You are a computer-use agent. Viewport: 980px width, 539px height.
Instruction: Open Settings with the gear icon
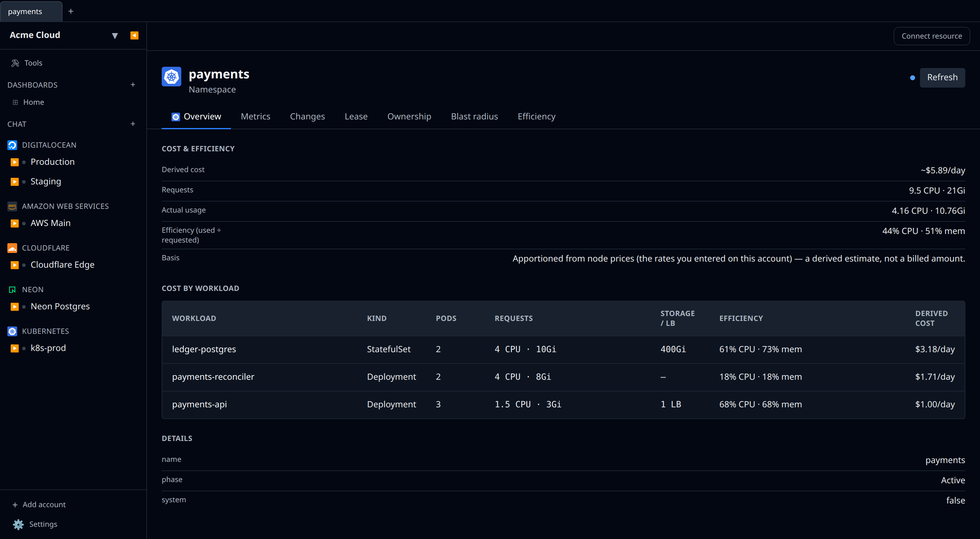pyautogui.click(x=18, y=525)
